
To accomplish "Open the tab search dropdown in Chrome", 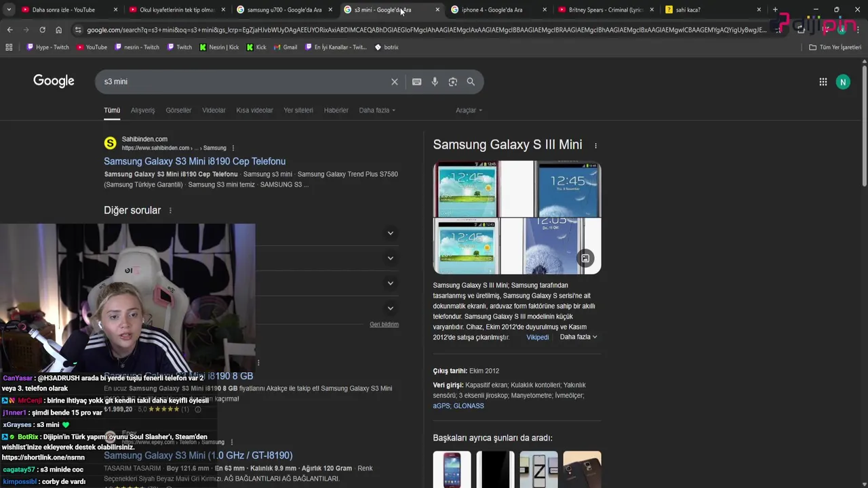I will coord(8,9).
